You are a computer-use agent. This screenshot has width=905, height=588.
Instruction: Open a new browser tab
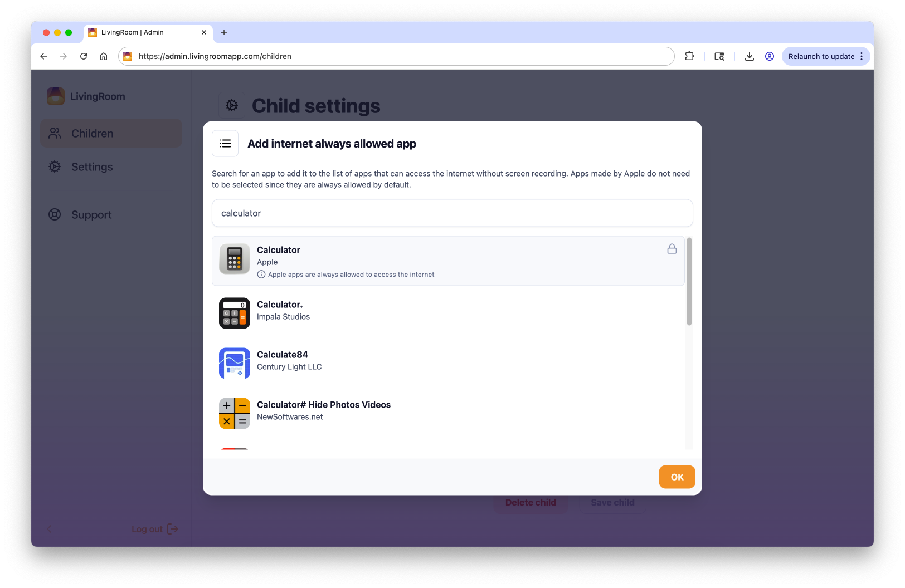click(x=224, y=32)
